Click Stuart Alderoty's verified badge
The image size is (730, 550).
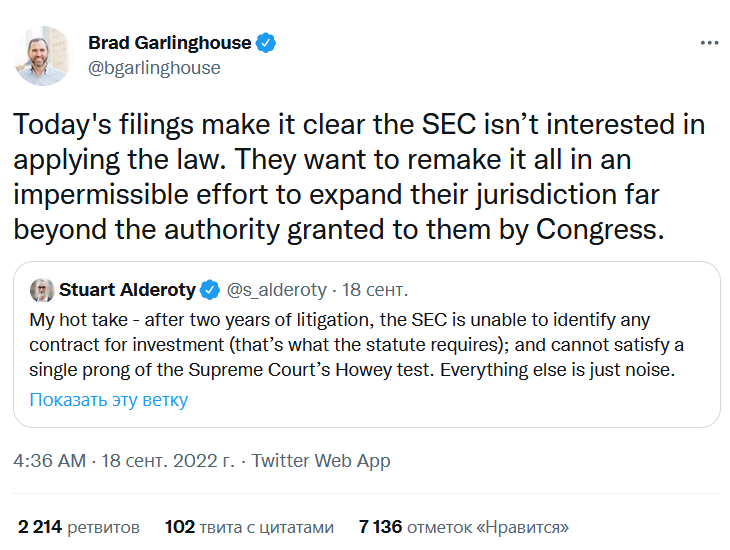click(x=210, y=290)
